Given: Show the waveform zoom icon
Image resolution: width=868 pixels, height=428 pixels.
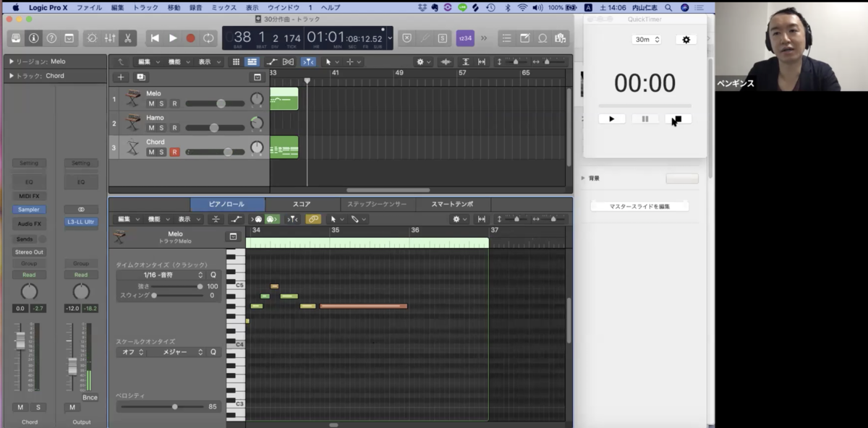Looking at the screenshot, I should click(x=446, y=61).
